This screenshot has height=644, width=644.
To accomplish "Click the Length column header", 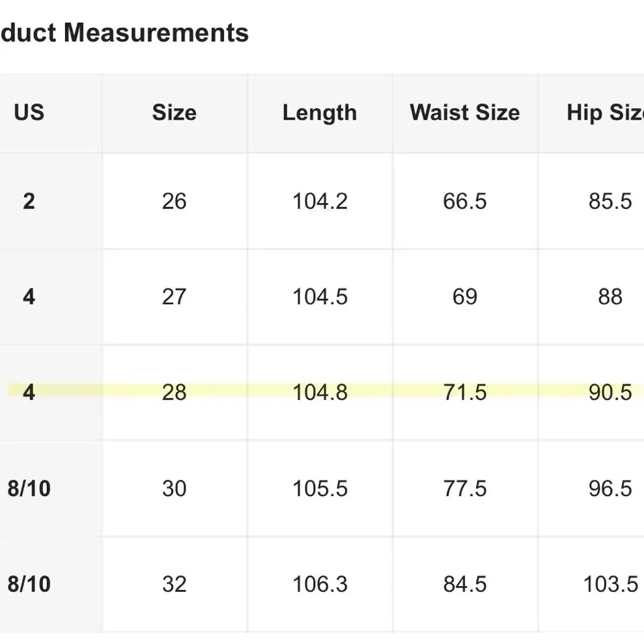I will point(320,113).
